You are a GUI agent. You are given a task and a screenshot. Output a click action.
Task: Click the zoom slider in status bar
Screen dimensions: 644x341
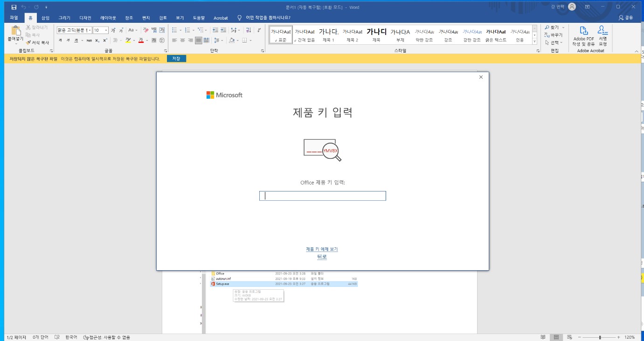[600, 337]
